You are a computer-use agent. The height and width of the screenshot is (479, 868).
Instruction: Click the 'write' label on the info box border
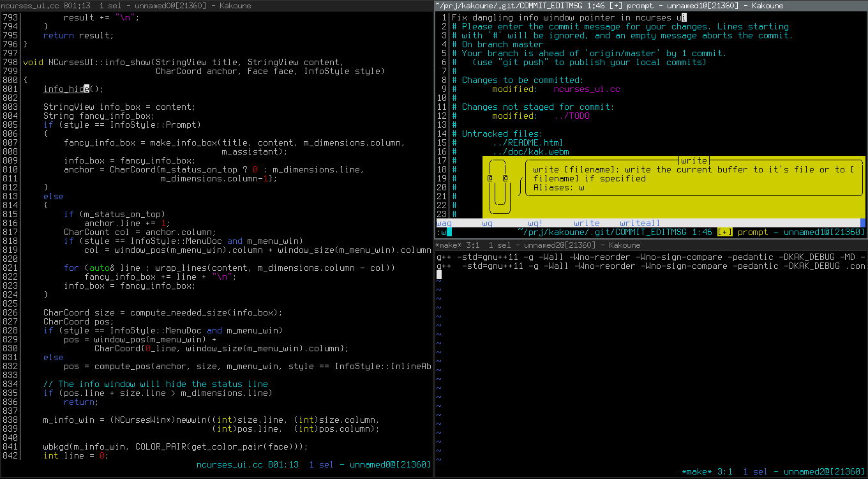[x=694, y=160]
